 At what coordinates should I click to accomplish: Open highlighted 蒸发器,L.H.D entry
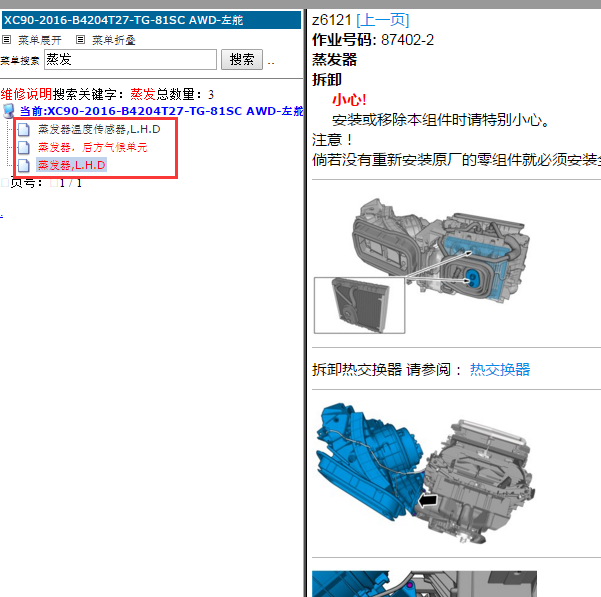(x=71, y=165)
